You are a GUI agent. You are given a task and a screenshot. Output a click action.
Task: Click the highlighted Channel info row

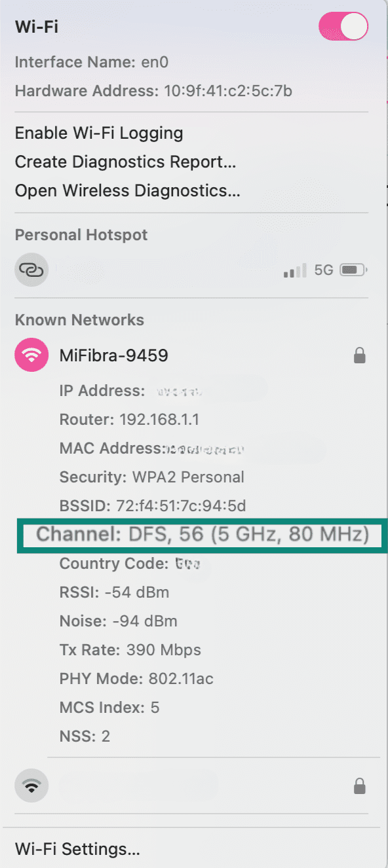tap(194, 534)
